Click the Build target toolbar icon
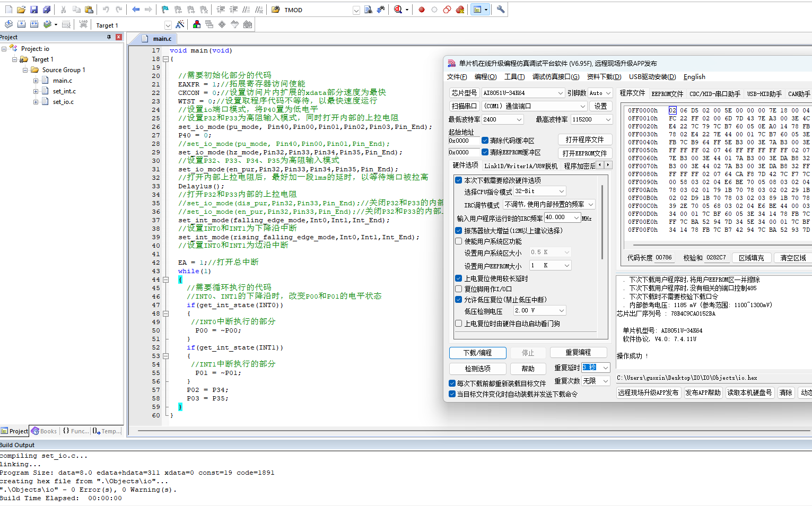This screenshot has height=506, width=812. (21, 24)
